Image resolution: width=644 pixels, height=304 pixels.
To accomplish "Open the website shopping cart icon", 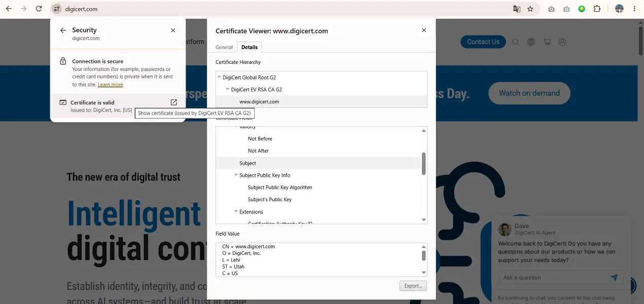I will 547,42.
